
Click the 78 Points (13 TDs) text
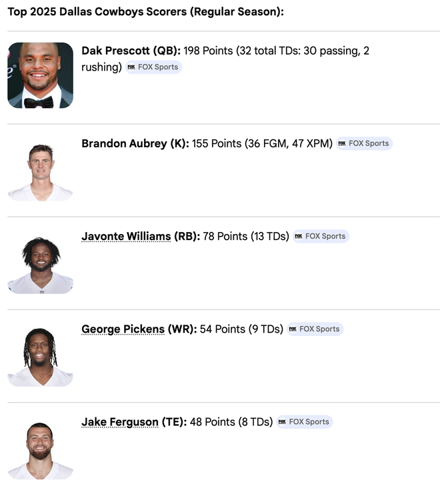coord(246,236)
